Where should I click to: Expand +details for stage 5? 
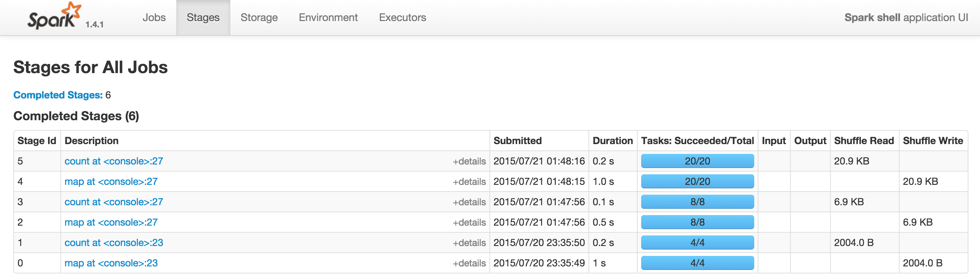coord(469,161)
